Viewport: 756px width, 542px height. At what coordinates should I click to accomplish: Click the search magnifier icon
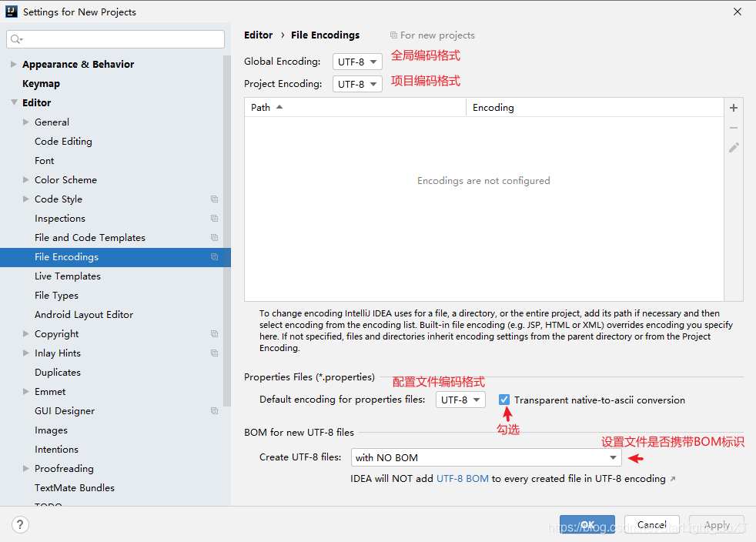click(16, 39)
